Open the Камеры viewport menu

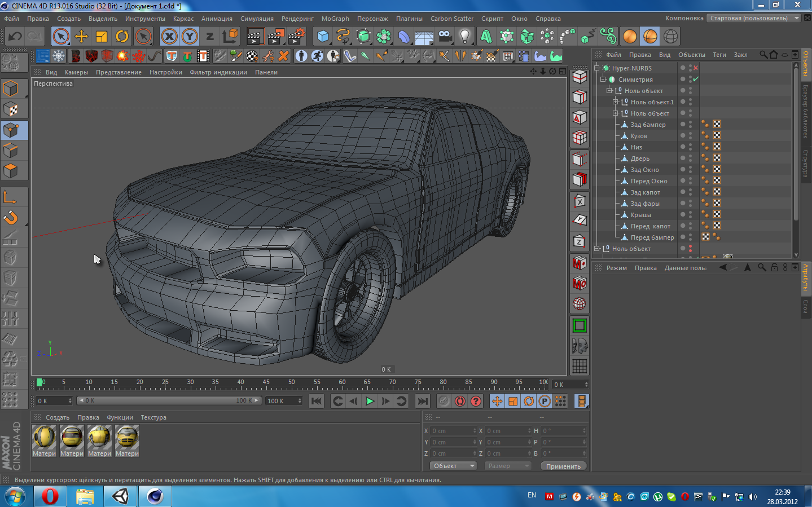76,72
